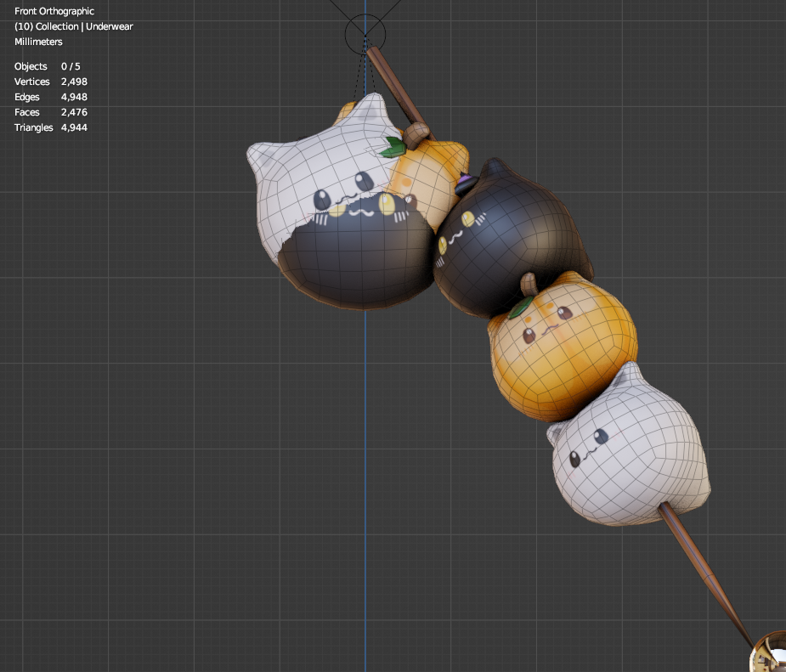Click the "Triangles" statistics label
The image size is (786, 672).
pyautogui.click(x=34, y=127)
